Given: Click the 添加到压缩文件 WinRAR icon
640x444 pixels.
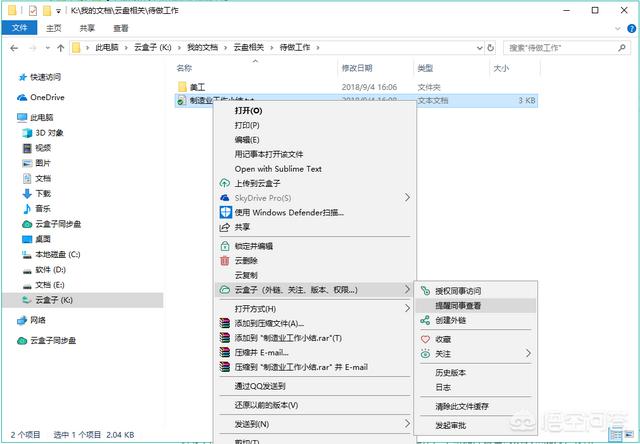Looking at the screenshot, I should (224, 323).
